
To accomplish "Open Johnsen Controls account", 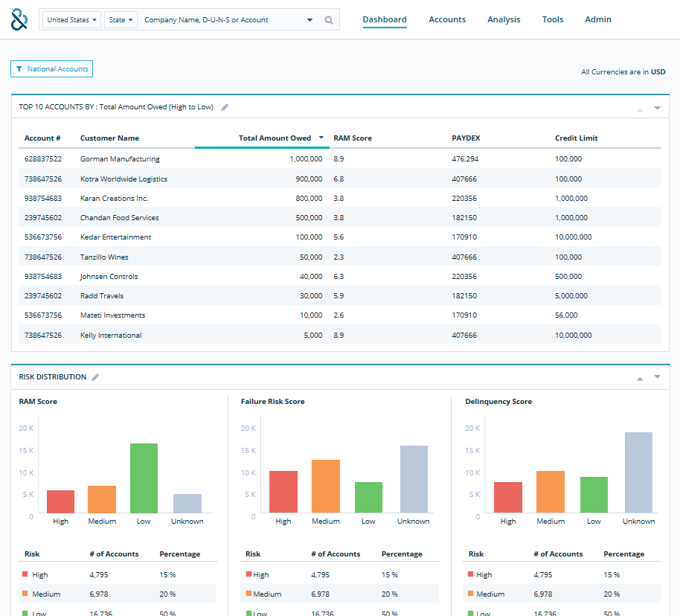I will point(109,276).
